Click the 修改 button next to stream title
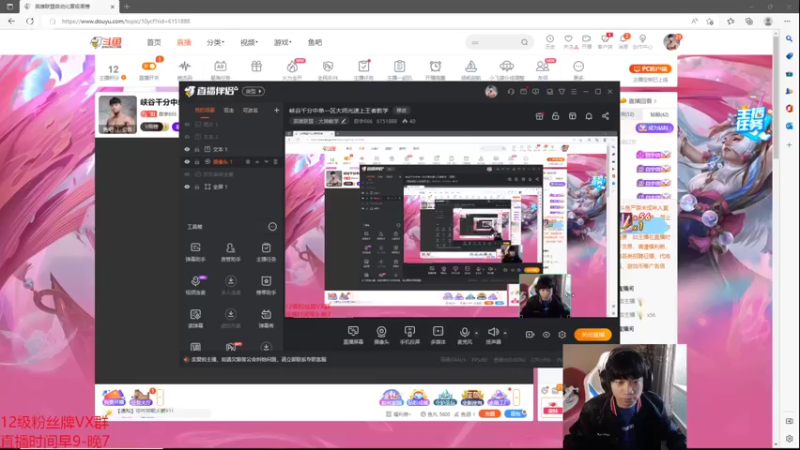800x450 pixels. pos(402,110)
